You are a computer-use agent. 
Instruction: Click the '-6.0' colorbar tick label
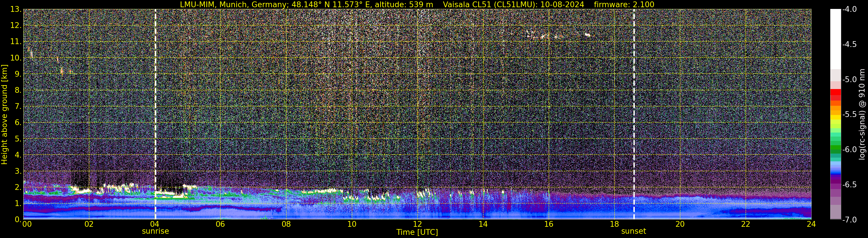849,149
